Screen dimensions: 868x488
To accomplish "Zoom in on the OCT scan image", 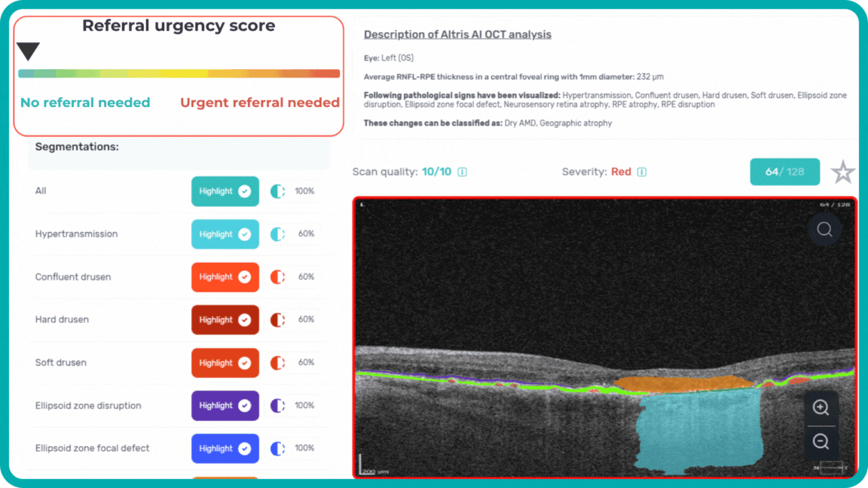I will pos(821,407).
